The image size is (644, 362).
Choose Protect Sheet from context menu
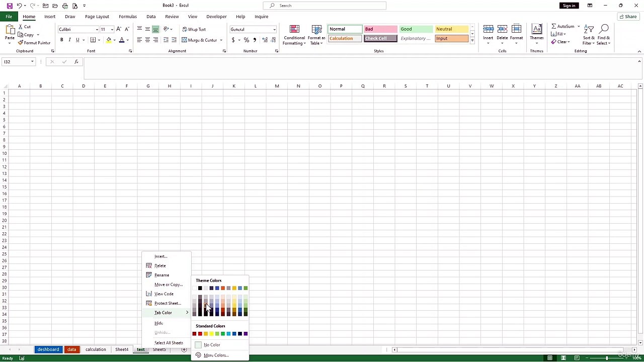(x=167, y=303)
